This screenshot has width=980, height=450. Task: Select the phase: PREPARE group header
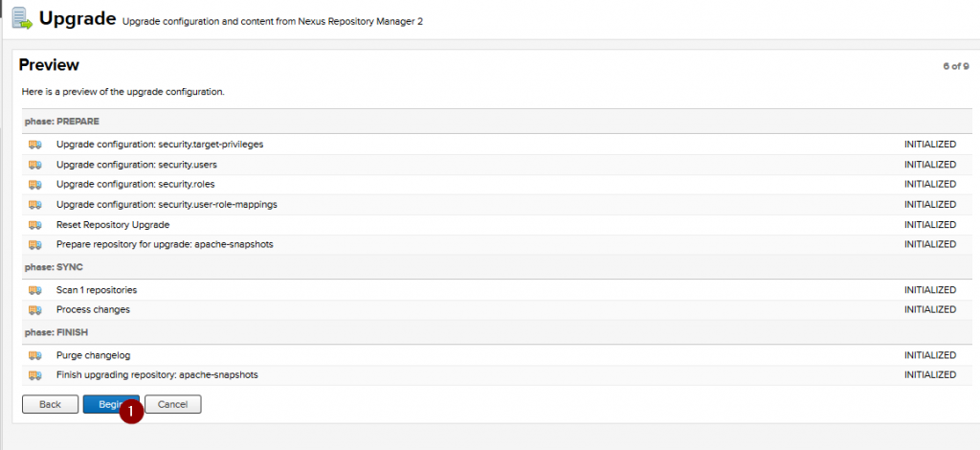tap(62, 122)
